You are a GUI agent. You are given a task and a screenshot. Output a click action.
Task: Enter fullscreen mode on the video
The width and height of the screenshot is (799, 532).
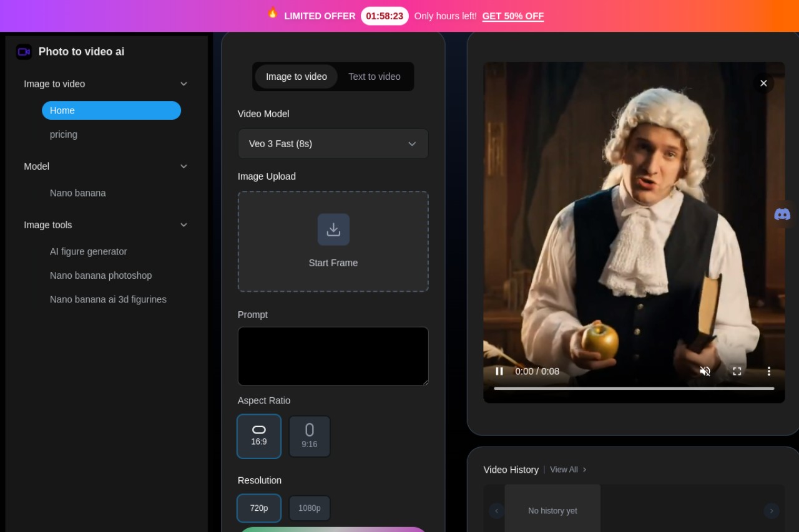point(737,371)
